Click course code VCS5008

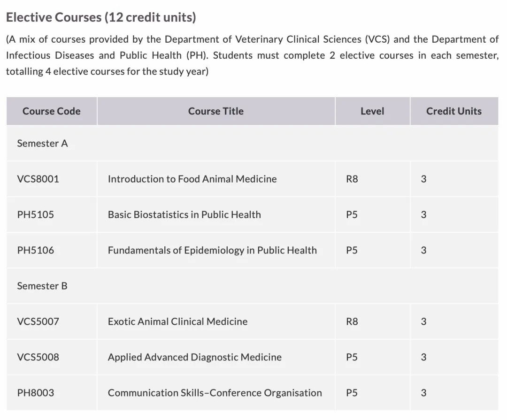point(38,357)
